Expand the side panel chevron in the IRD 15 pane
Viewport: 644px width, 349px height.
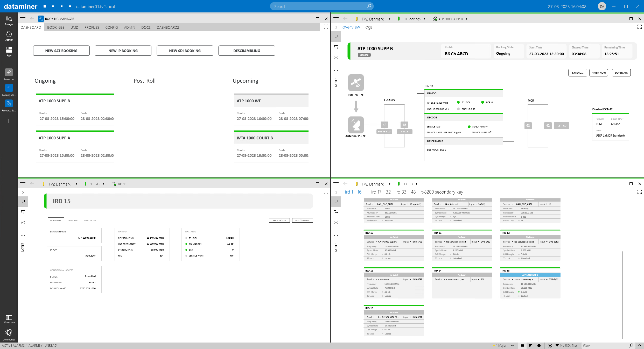(23, 193)
